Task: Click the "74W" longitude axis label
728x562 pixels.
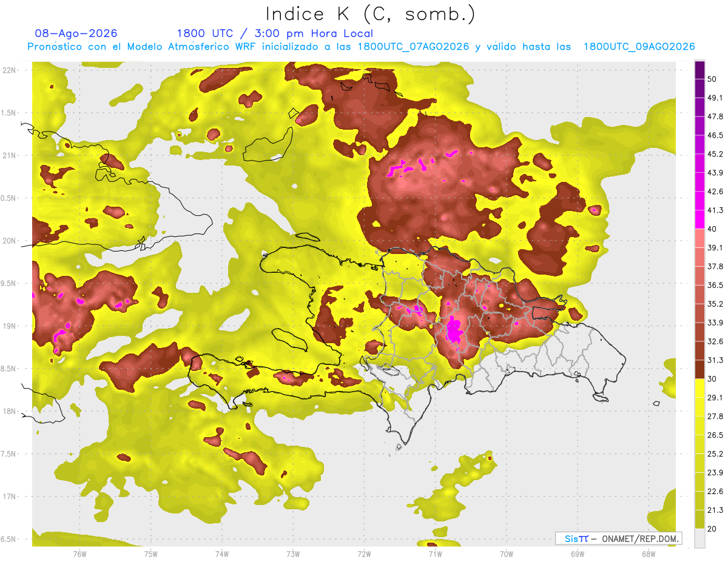Action: (x=221, y=554)
